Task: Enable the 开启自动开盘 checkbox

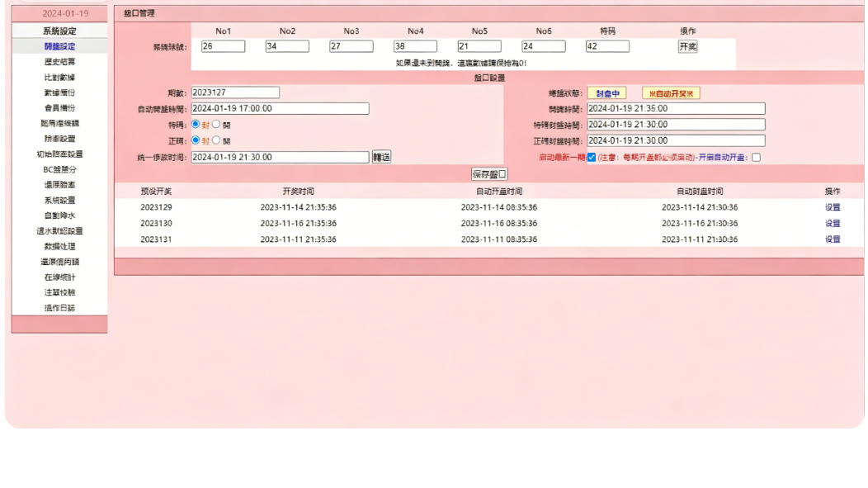Action: (x=756, y=158)
